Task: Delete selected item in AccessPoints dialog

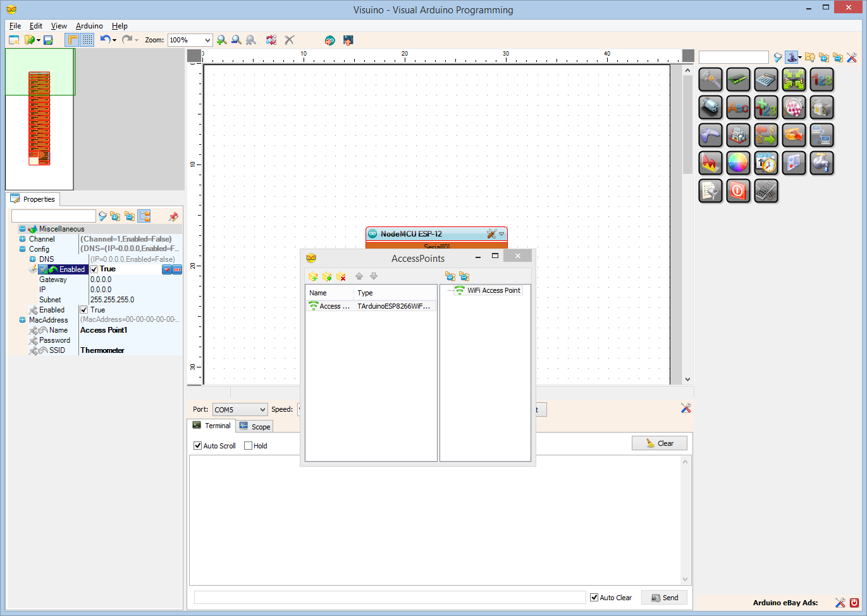Action: click(x=341, y=276)
